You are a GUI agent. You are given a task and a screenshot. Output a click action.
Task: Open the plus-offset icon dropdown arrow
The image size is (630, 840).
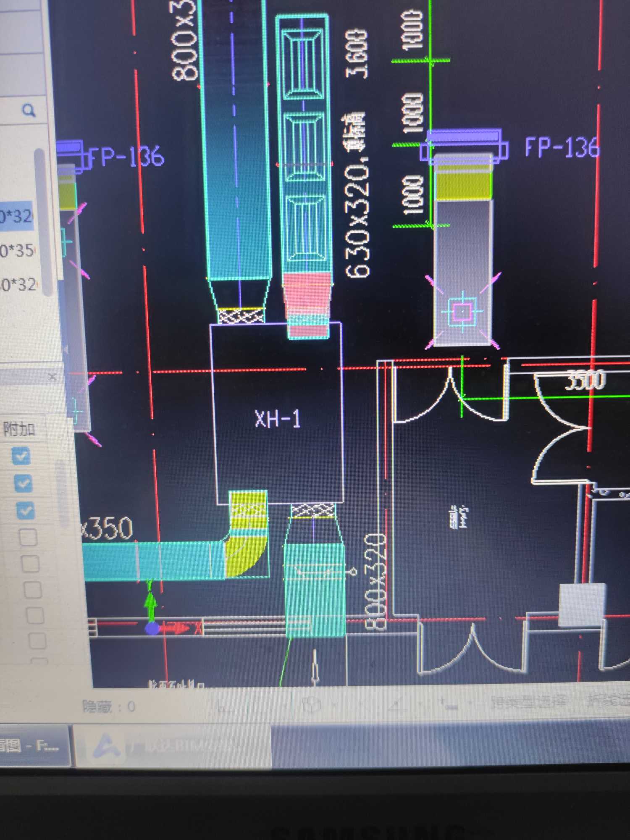tap(470, 702)
